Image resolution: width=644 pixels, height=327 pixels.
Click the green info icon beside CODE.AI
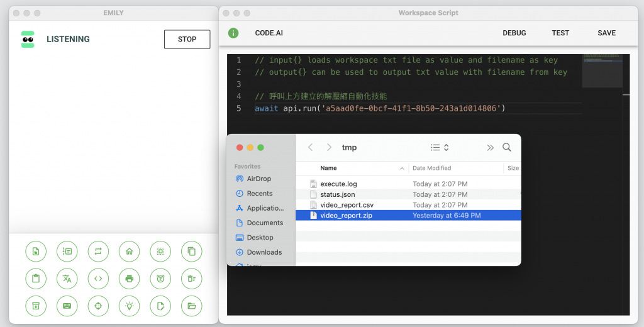click(233, 33)
